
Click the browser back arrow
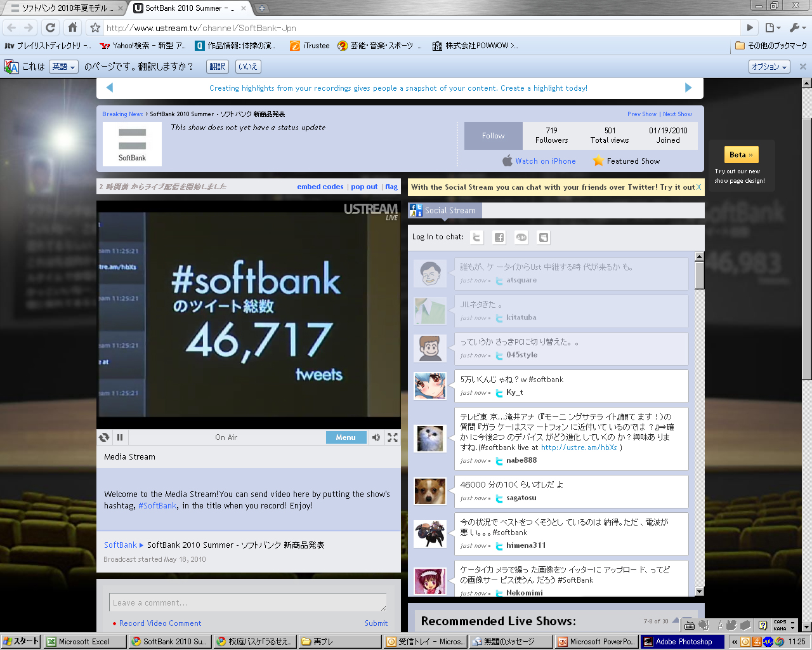tap(11, 27)
